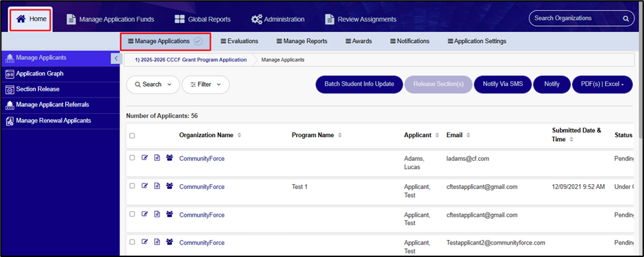Click the edit pencil icon for Adams, Lucas

point(145,157)
